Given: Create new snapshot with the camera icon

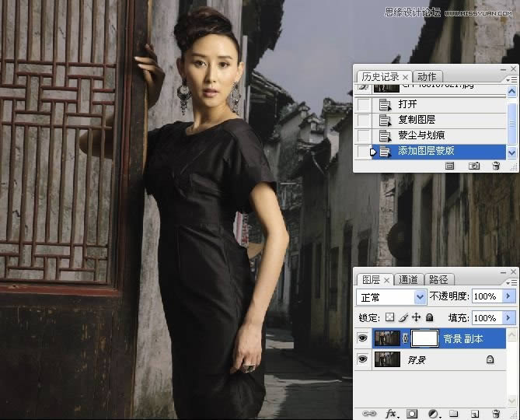Looking at the screenshot, I should [473, 166].
